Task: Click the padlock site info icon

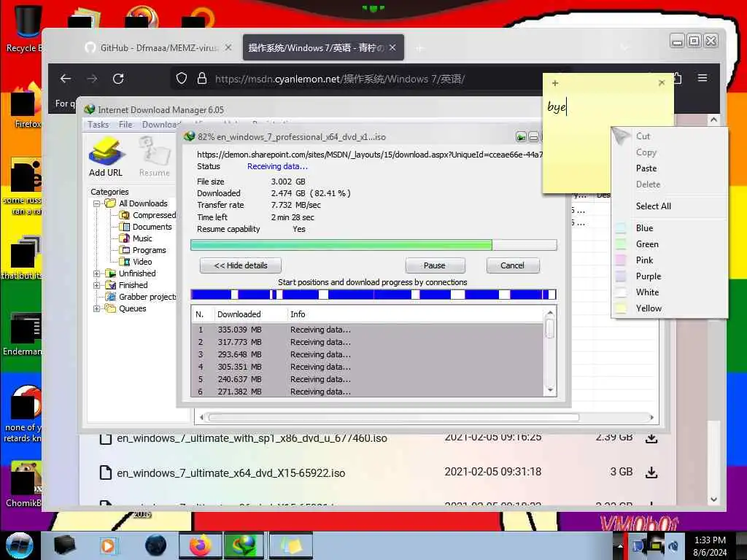Action: pos(202,79)
